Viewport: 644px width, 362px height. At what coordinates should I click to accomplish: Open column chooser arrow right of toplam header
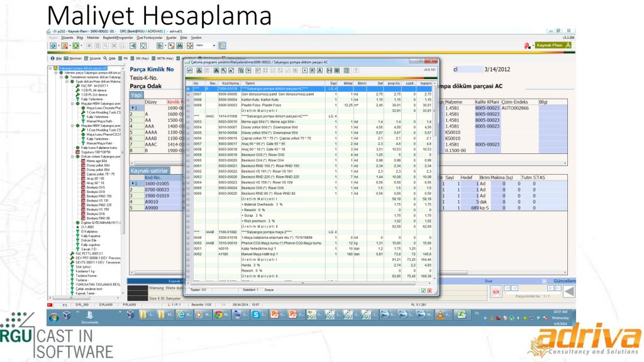click(x=435, y=84)
